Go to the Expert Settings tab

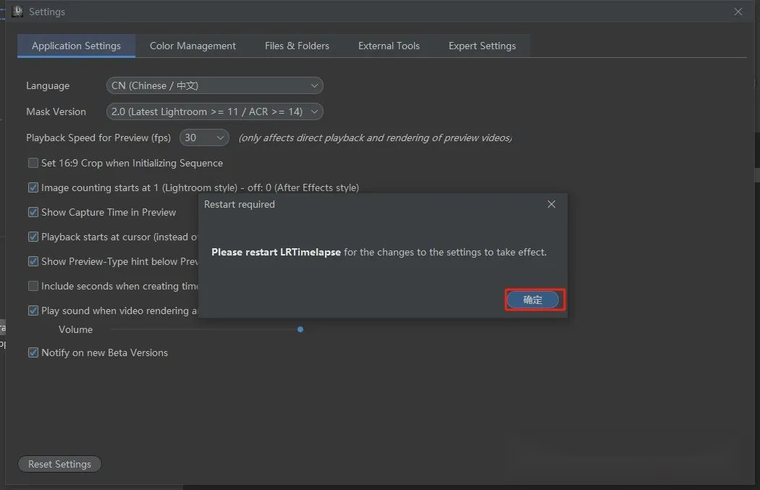482,46
